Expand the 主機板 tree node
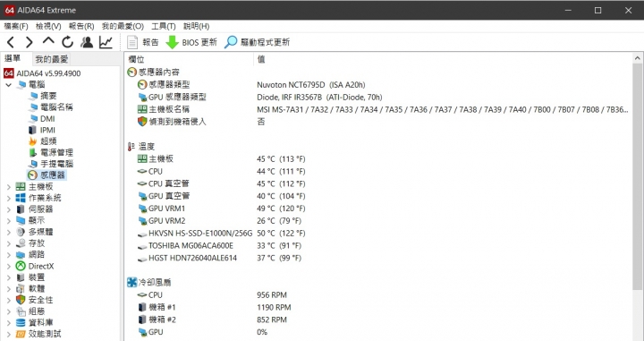Viewport: 644px width, 341px height. [x=9, y=186]
